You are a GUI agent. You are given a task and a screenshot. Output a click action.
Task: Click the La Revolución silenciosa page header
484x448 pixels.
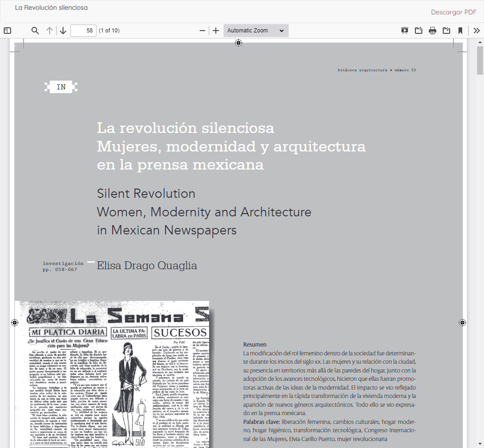(51, 7)
